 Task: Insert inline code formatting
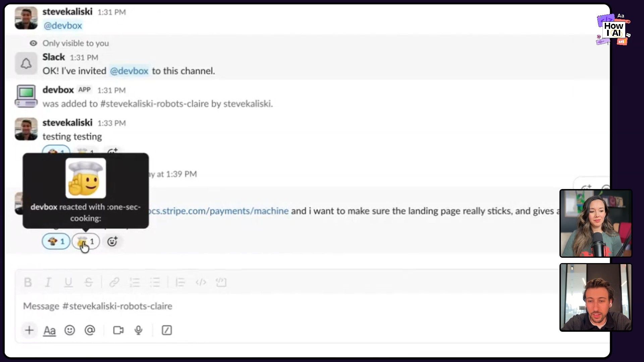point(201,283)
